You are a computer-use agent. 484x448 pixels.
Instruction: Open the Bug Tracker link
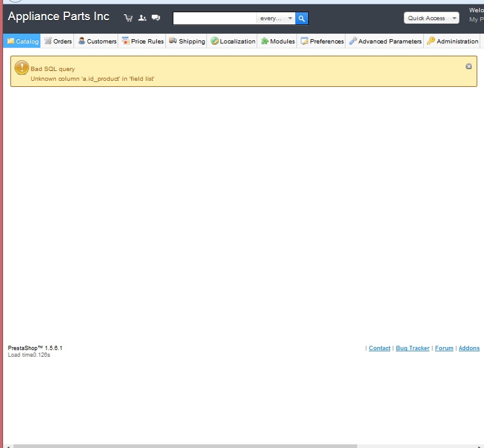(412, 348)
